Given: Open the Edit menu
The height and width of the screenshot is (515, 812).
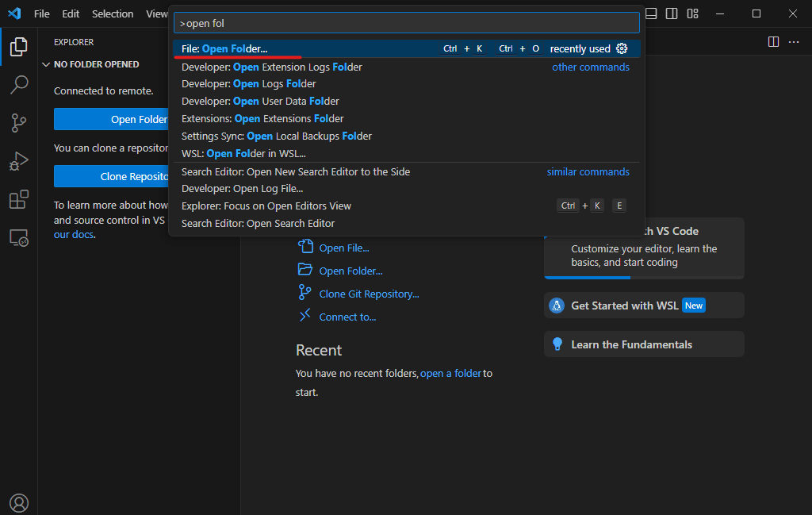Looking at the screenshot, I should pyautogui.click(x=71, y=14).
